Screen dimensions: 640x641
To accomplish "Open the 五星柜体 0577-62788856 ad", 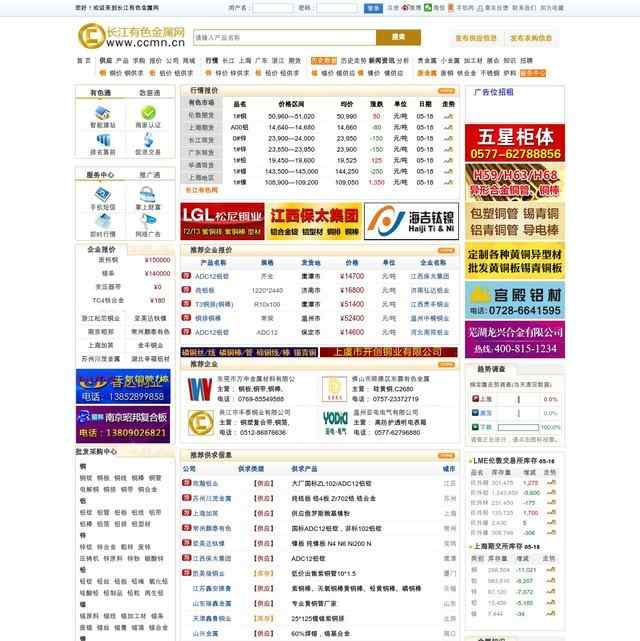I will coord(515,143).
